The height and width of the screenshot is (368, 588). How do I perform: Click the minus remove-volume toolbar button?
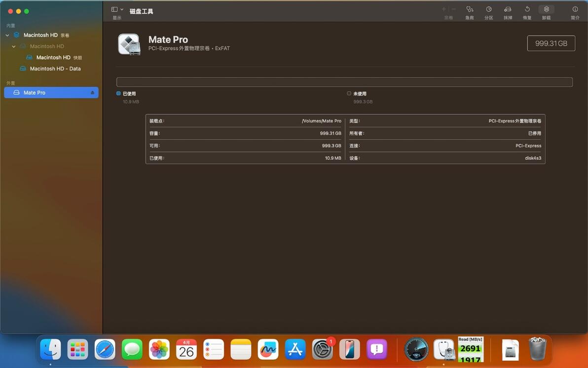pyautogui.click(x=454, y=9)
